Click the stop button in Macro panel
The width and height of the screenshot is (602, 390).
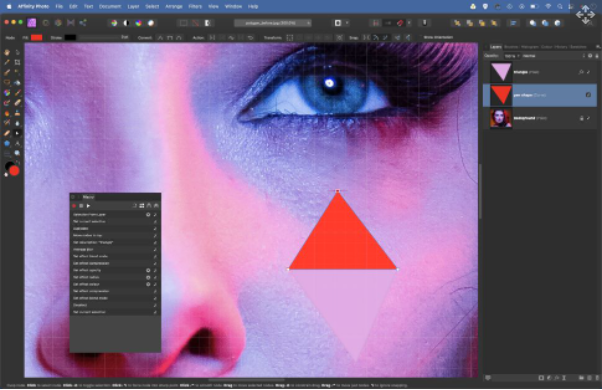click(x=81, y=206)
